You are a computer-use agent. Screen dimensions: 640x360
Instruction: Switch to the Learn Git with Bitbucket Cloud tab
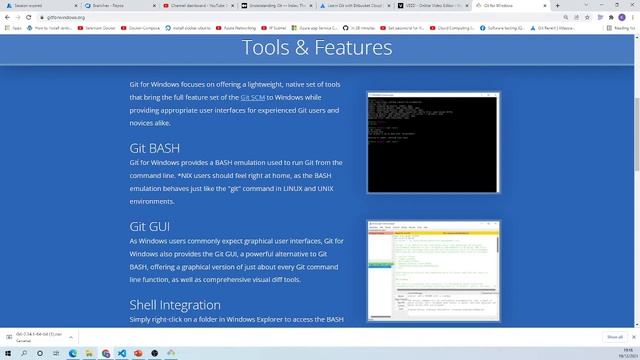[x=354, y=6]
